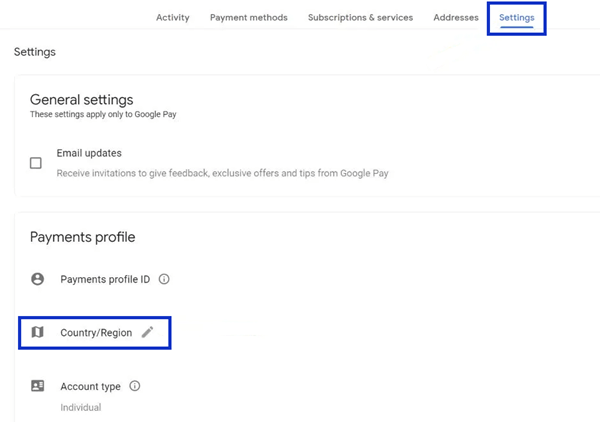Click the ID card icon beside Account type
600x422 pixels.
pos(37,386)
